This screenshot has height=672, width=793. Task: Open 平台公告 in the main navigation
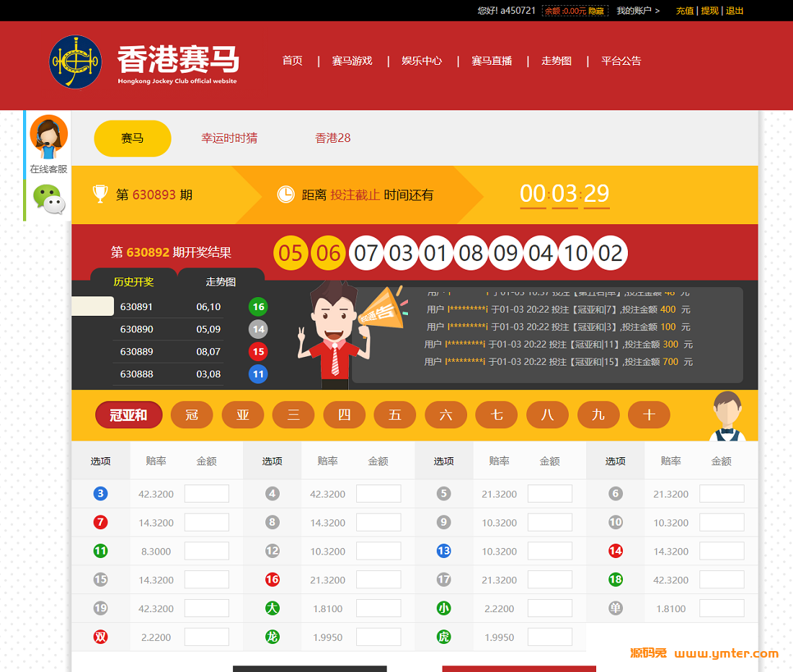621,61
